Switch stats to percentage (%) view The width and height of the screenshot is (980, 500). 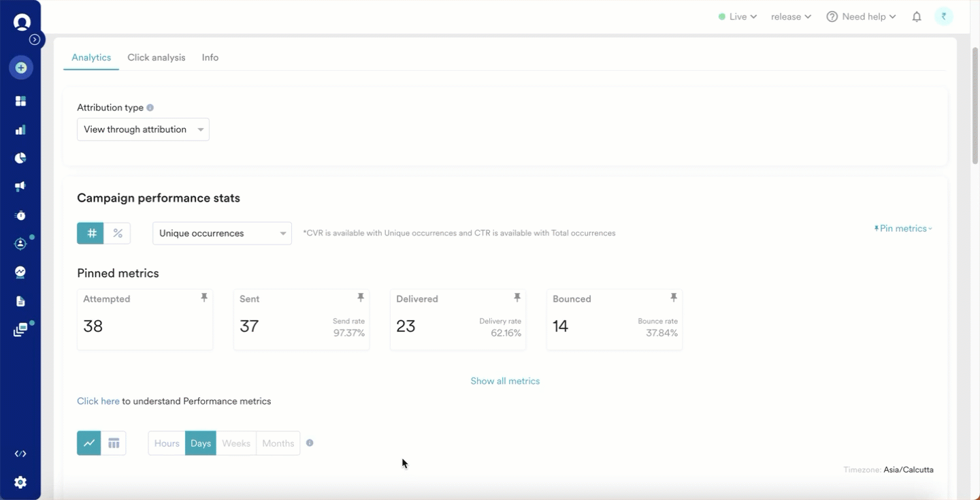tap(117, 233)
